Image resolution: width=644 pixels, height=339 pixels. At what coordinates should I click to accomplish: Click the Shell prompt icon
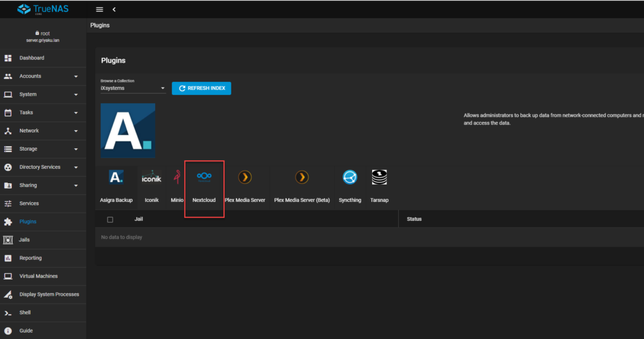8,313
